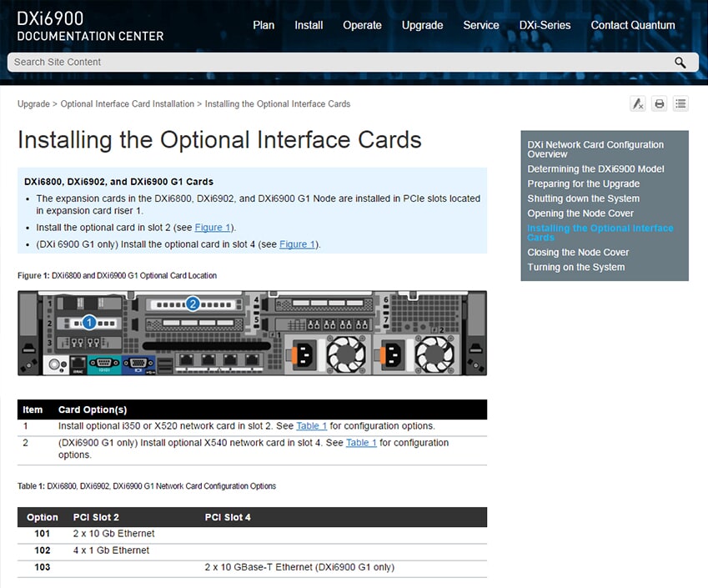Click the Search Site Content field
708x588 pixels.
[334, 63]
